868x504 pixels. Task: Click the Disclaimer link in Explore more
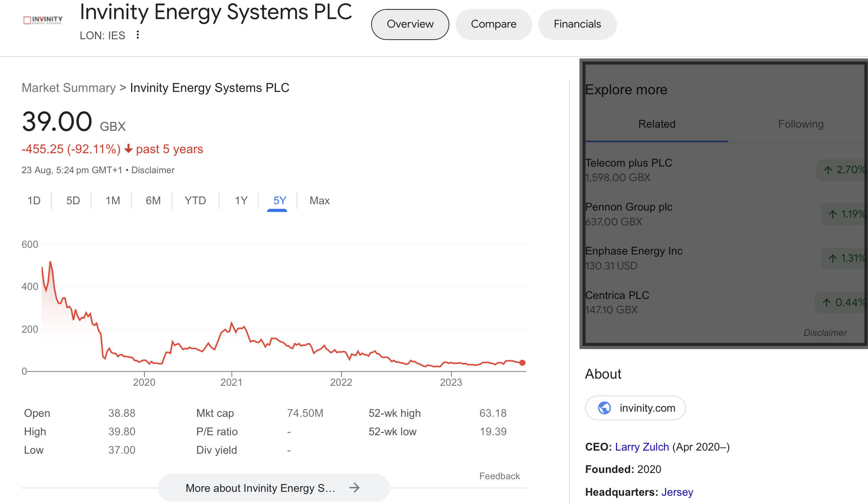(x=825, y=333)
